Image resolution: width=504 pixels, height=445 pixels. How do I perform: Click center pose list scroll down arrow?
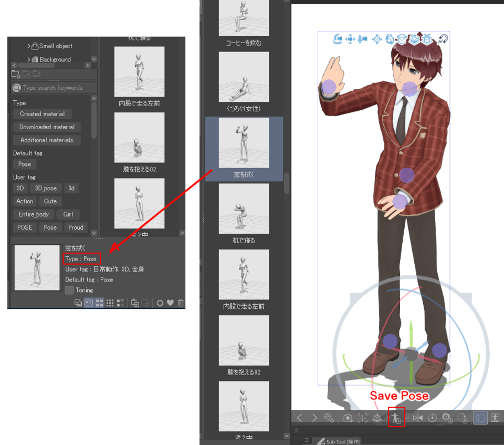tap(287, 436)
